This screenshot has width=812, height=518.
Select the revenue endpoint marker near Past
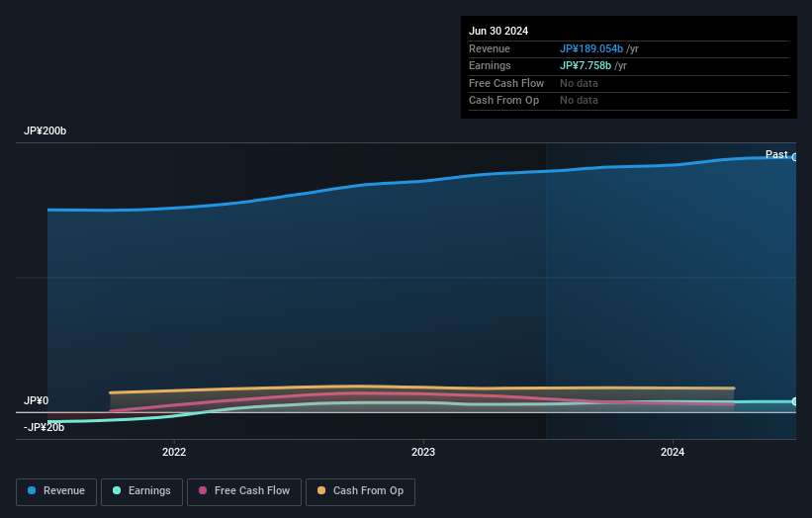[795, 157]
